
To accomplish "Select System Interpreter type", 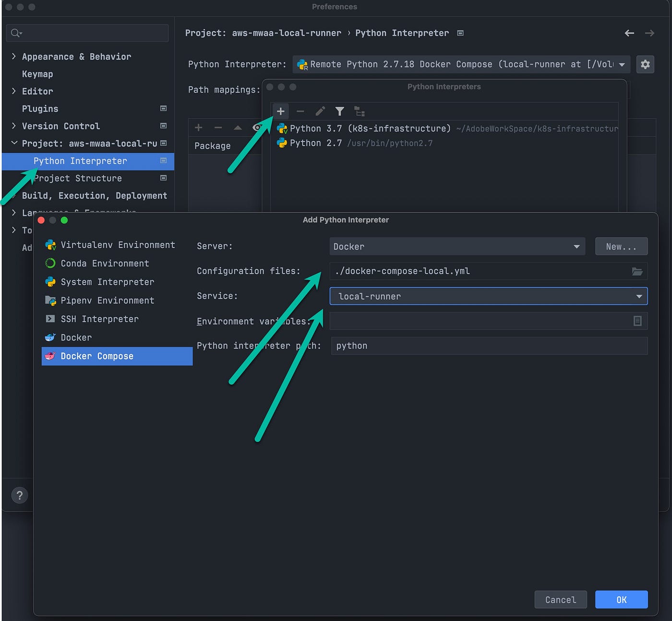I will pyautogui.click(x=117, y=282).
